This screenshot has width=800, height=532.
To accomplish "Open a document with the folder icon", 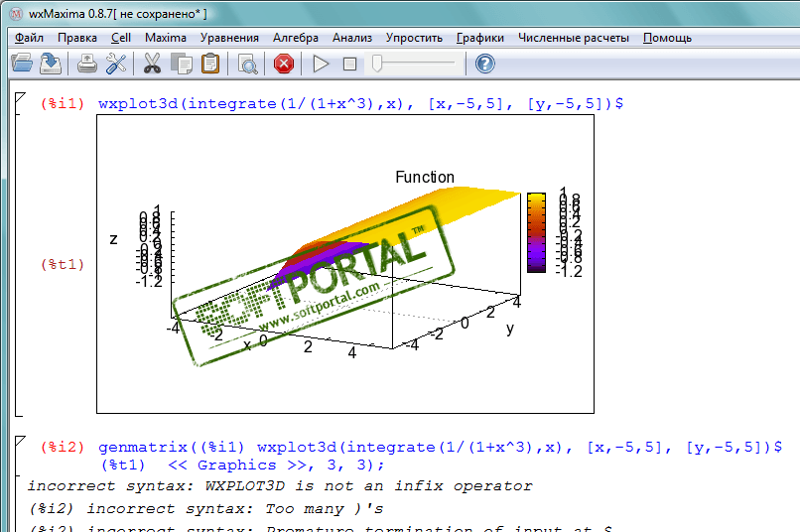I will 22,64.
